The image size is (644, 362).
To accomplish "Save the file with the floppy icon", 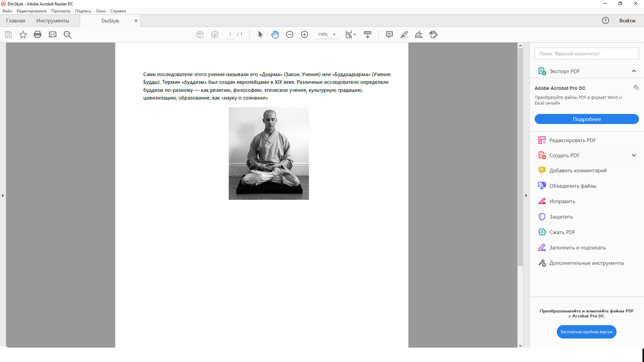I will (8, 35).
